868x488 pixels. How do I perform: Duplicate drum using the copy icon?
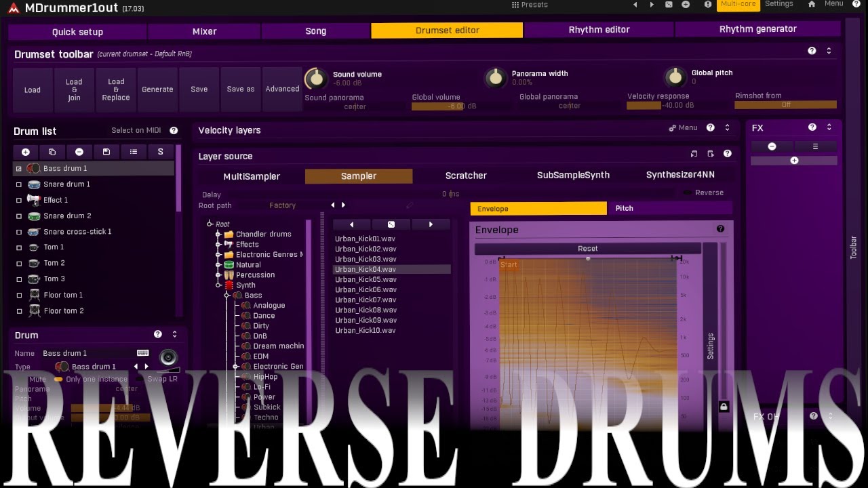pos(52,152)
